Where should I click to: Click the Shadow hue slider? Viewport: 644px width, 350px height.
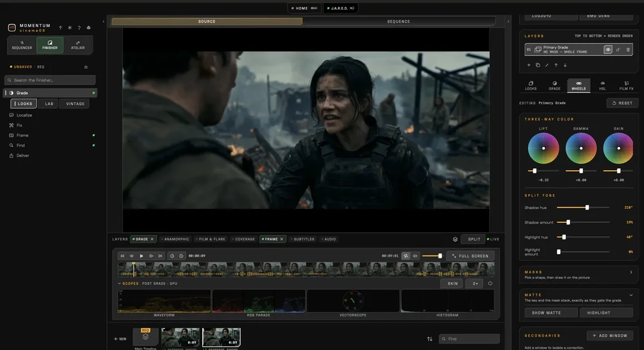(x=583, y=208)
